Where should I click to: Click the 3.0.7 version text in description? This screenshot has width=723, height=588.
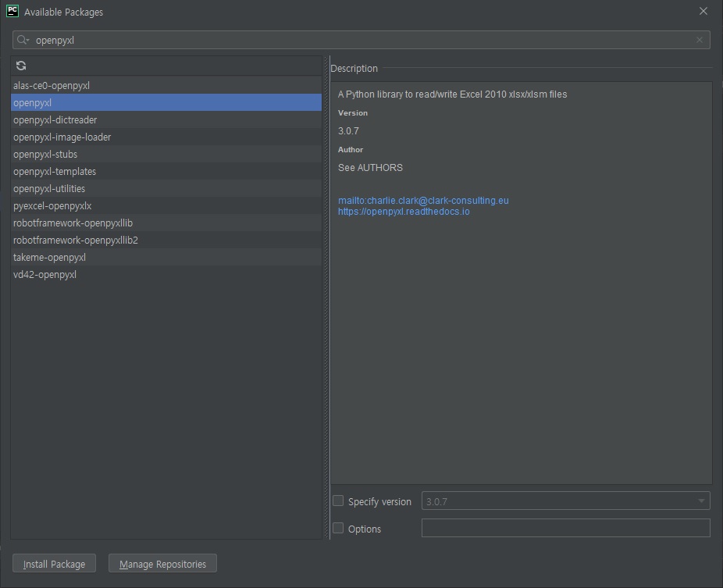[x=348, y=131]
